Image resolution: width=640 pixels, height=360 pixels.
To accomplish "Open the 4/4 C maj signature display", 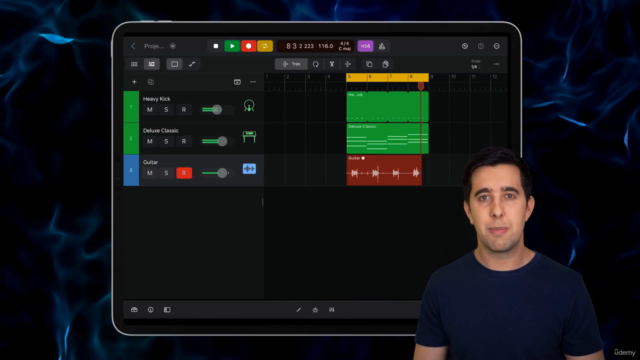I will [x=344, y=46].
